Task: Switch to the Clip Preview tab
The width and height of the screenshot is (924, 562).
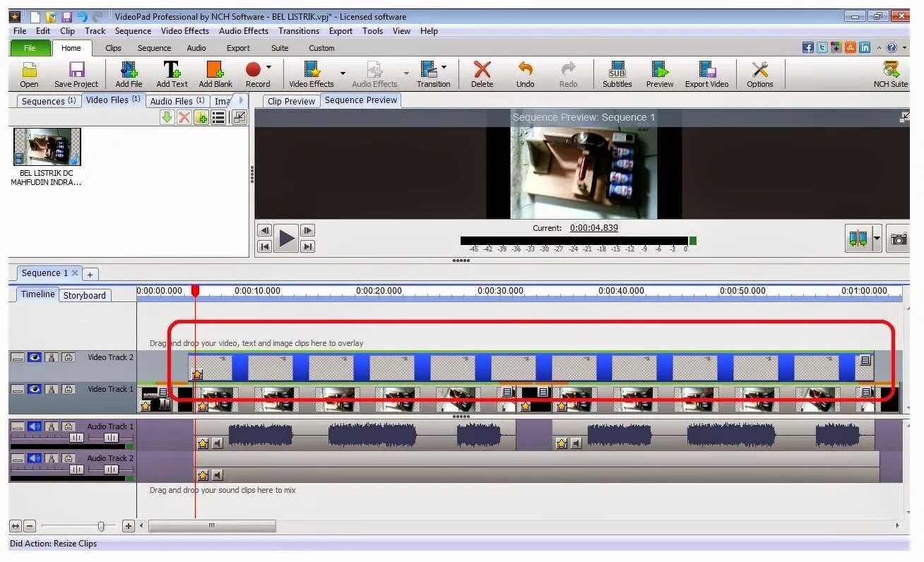Action: pyautogui.click(x=291, y=101)
